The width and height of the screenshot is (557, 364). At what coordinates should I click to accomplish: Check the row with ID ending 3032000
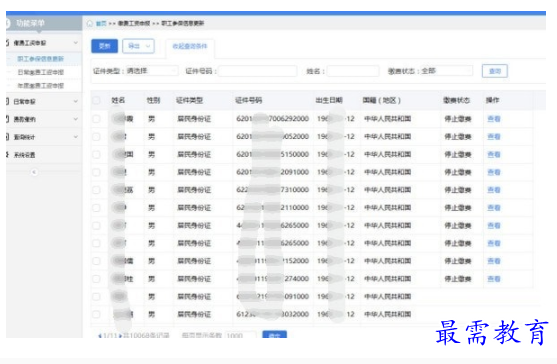96,314
